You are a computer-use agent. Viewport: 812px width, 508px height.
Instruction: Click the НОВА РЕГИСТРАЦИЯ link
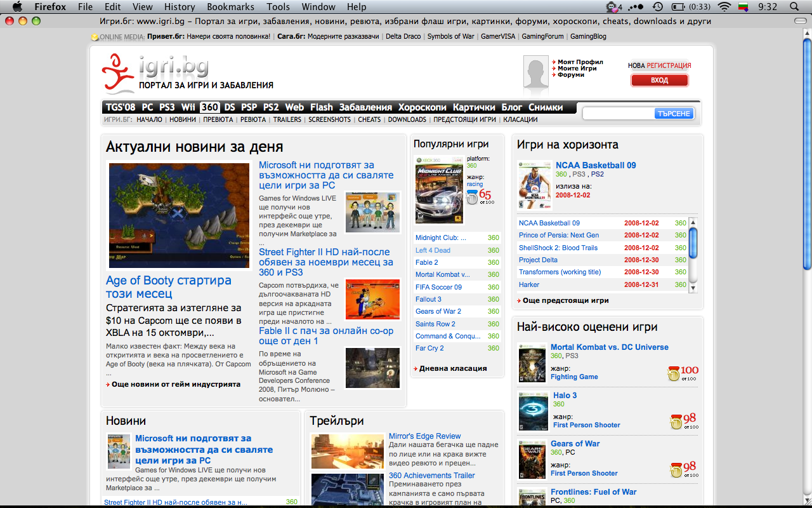[x=660, y=65]
